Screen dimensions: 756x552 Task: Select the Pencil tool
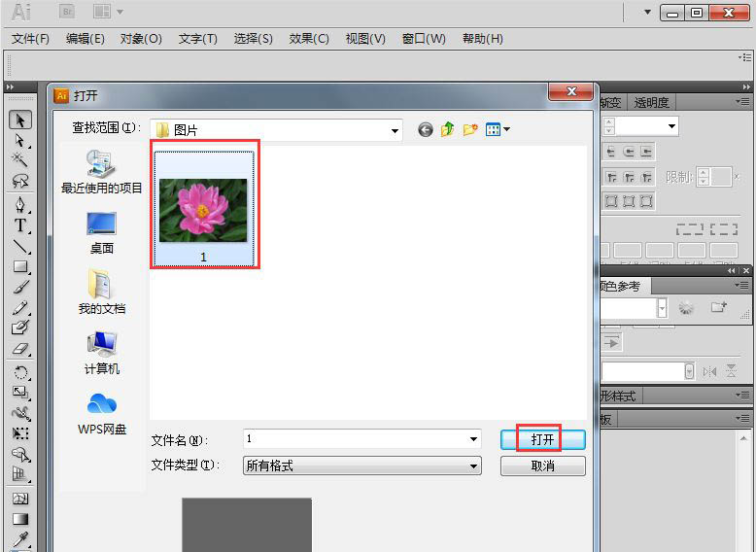tap(20, 307)
